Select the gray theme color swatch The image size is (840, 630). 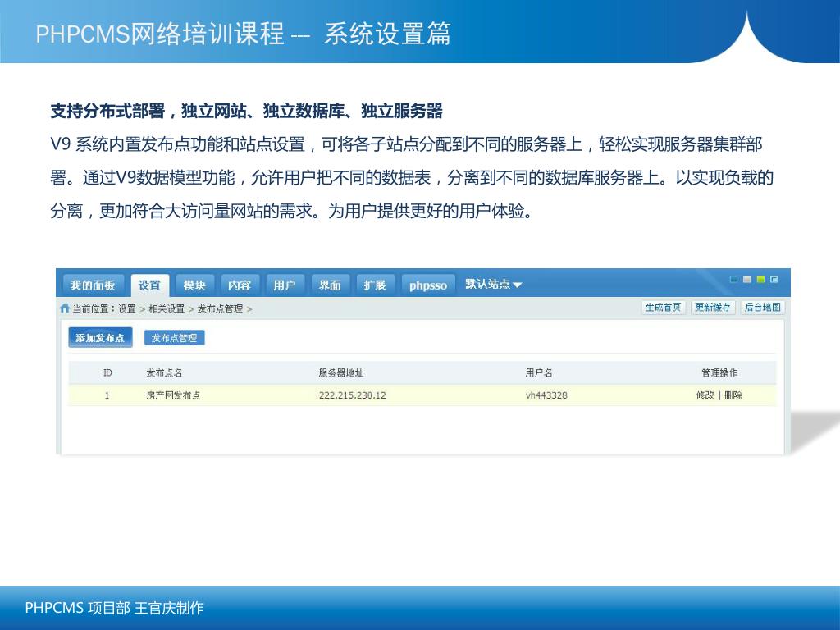pos(746,279)
